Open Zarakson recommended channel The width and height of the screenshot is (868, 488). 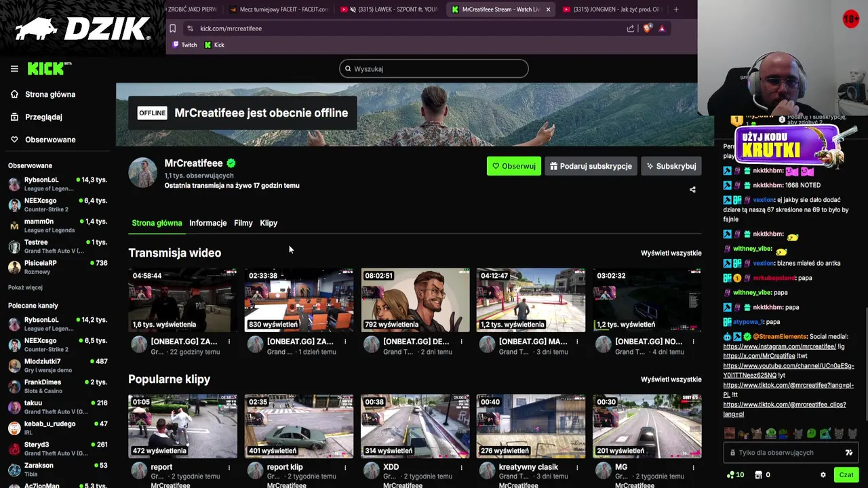(58, 470)
